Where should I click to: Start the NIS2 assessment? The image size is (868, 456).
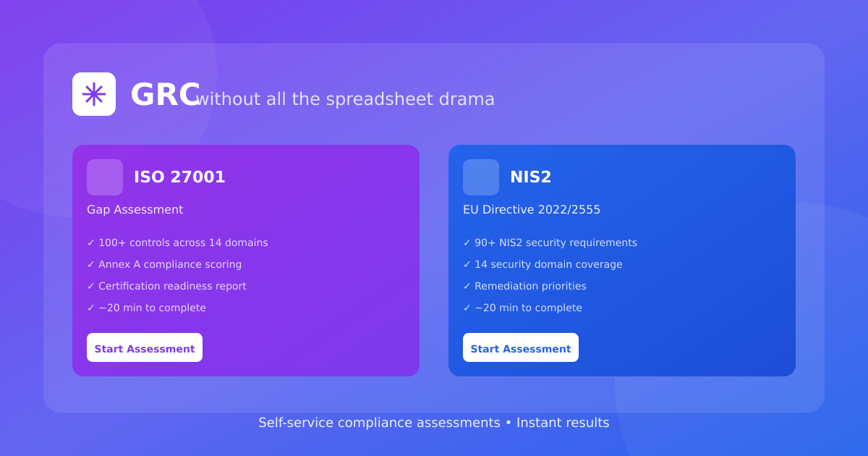coord(521,347)
